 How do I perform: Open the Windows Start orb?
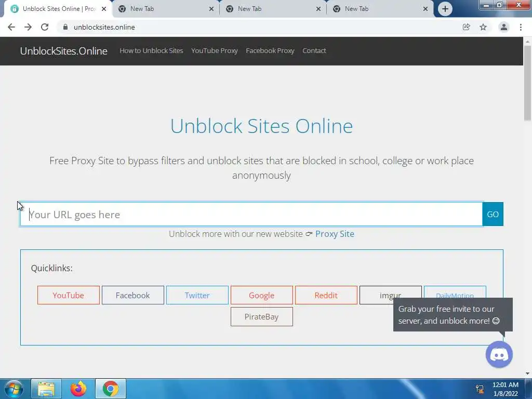tap(14, 389)
